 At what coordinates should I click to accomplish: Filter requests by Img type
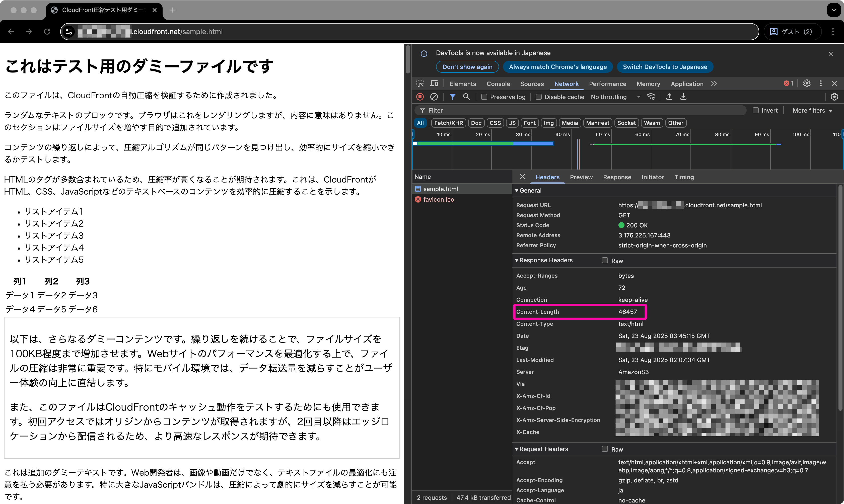[x=548, y=123]
